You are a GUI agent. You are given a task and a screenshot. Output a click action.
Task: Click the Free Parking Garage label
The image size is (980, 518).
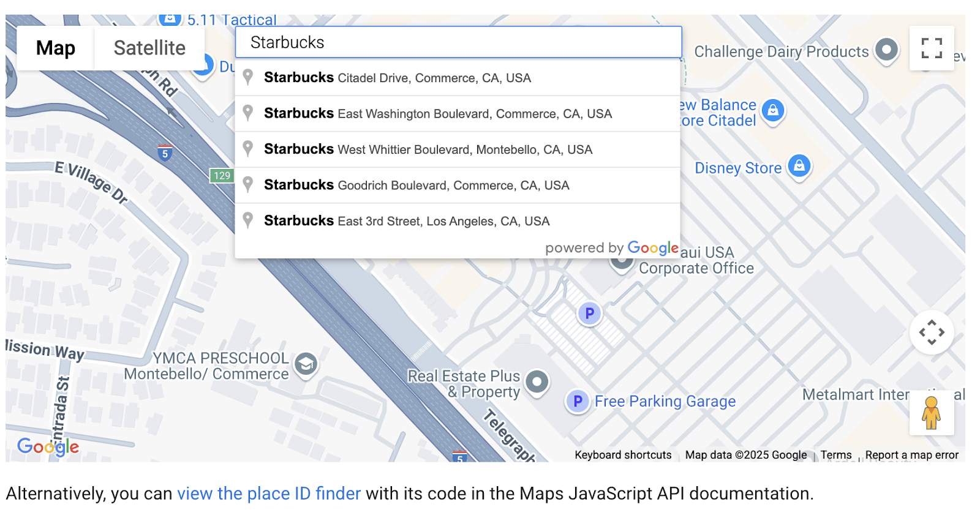point(665,402)
